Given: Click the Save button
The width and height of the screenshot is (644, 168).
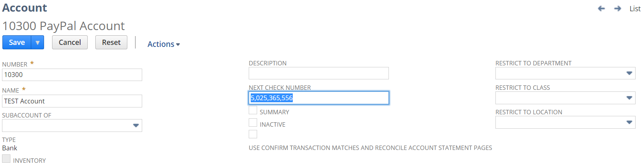Looking at the screenshot, I should tap(17, 43).
